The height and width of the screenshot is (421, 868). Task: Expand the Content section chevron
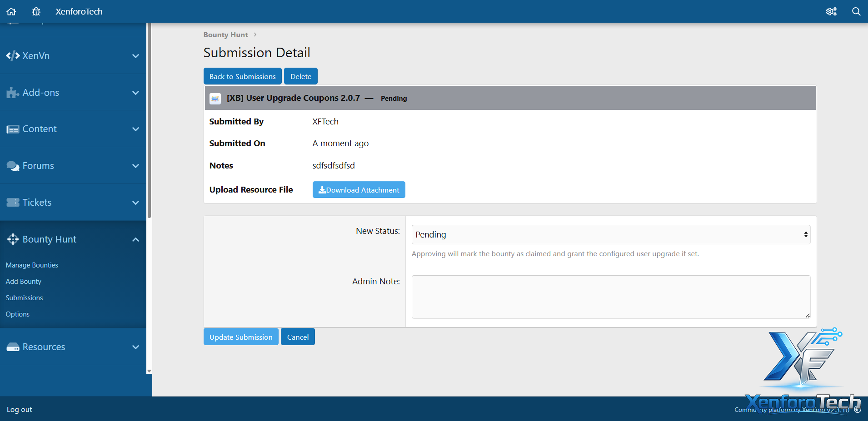135,129
